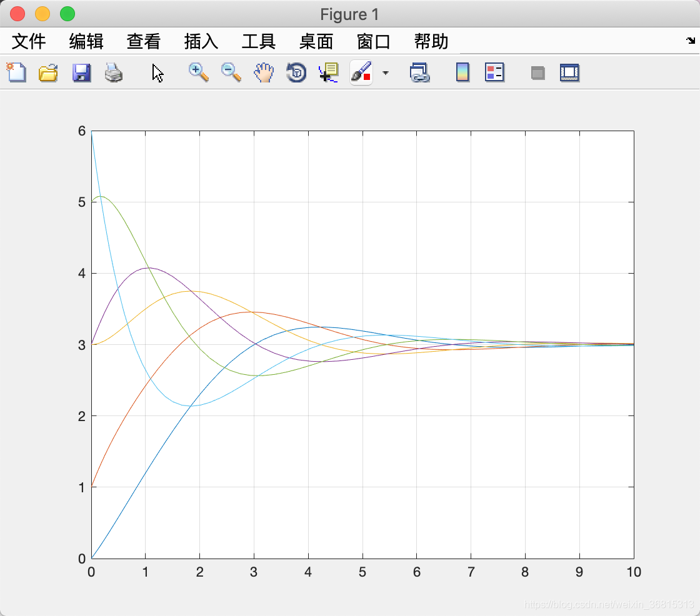Open the 桌面 menu
The width and height of the screenshot is (700, 616).
(x=316, y=41)
